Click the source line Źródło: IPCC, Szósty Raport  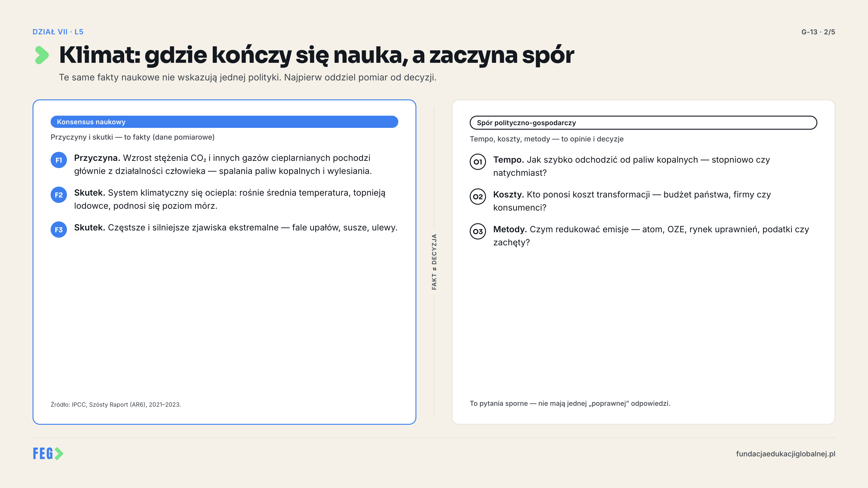[116, 404]
